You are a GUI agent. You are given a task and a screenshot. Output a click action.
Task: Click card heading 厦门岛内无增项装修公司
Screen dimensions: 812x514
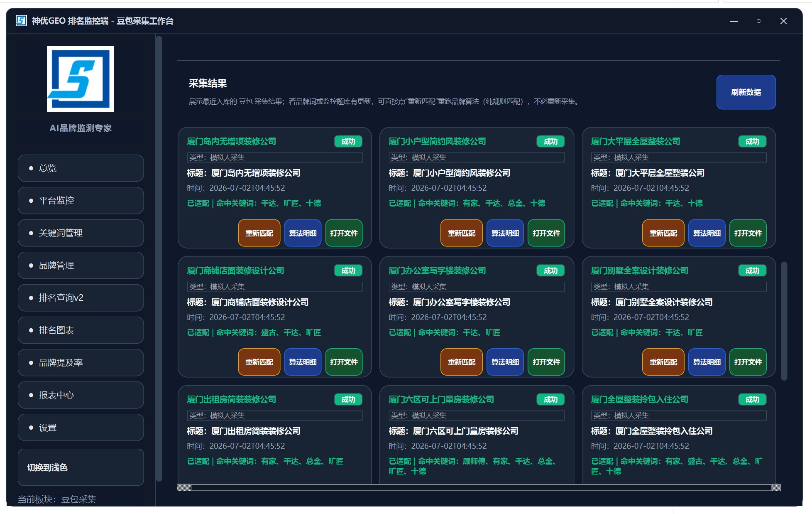click(x=231, y=141)
